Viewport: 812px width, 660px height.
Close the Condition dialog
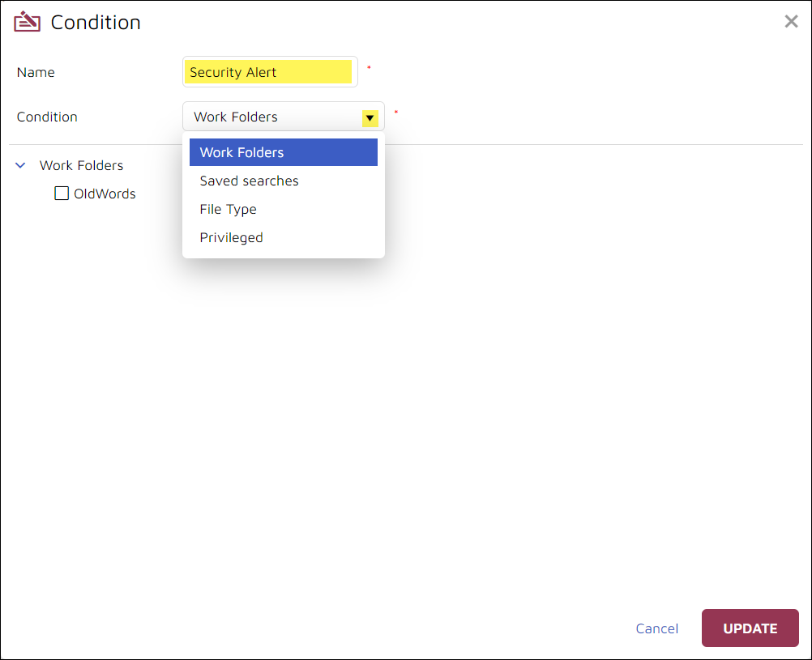pyautogui.click(x=791, y=21)
